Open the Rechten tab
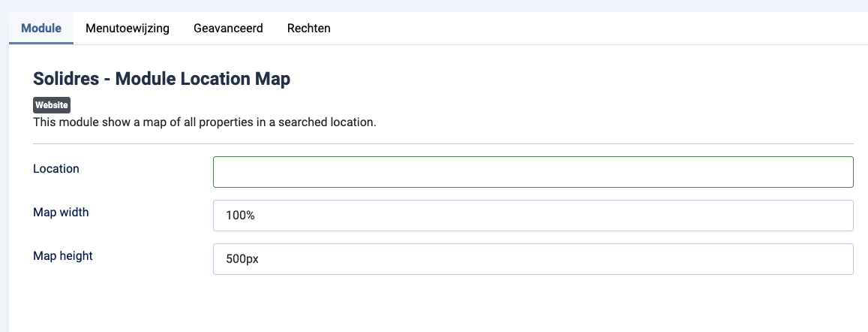 click(309, 29)
